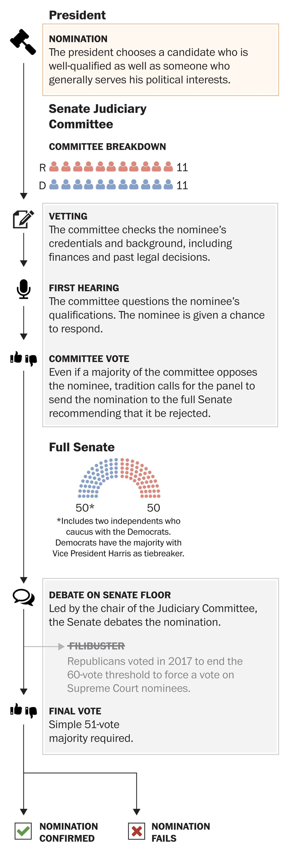Click the gray filibuster arrow marker
The width and height of the screenshot is (289, 868).
[61, 646]
